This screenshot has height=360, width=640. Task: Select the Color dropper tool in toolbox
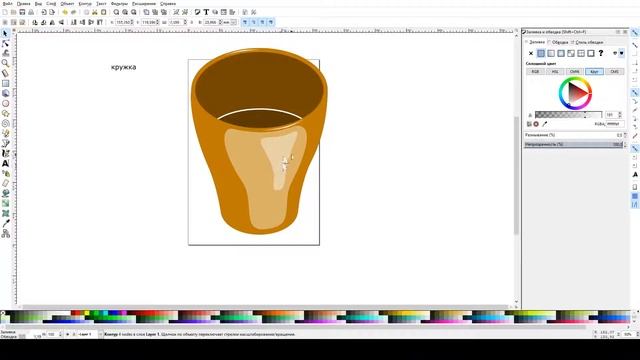click(5, 223)
